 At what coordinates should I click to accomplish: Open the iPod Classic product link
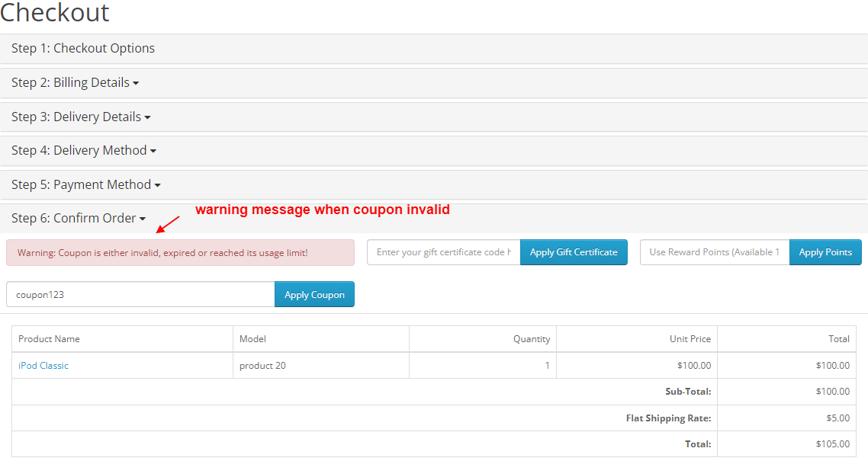[x=43, y=365]
